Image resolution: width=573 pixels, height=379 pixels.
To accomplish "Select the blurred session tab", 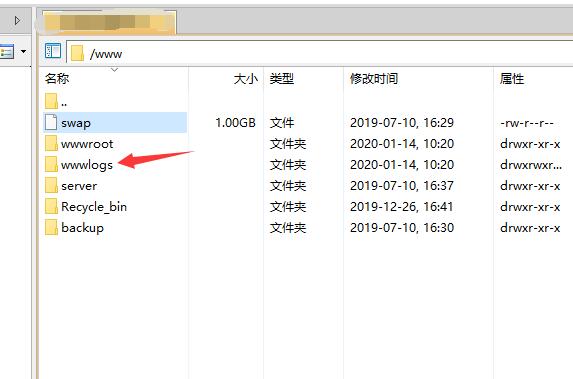I will click(109, 22).
